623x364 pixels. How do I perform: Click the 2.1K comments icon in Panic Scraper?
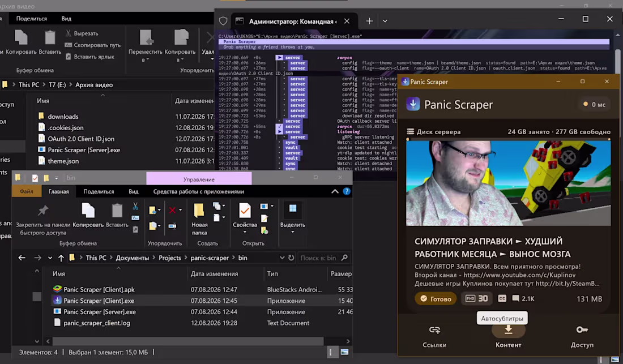(x=516, y=298)
